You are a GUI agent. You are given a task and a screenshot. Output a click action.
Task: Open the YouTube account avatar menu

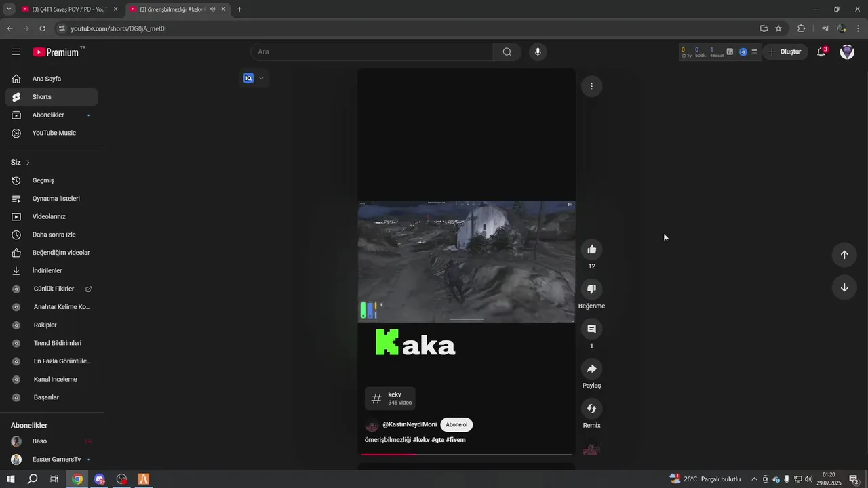pos(847,52)
